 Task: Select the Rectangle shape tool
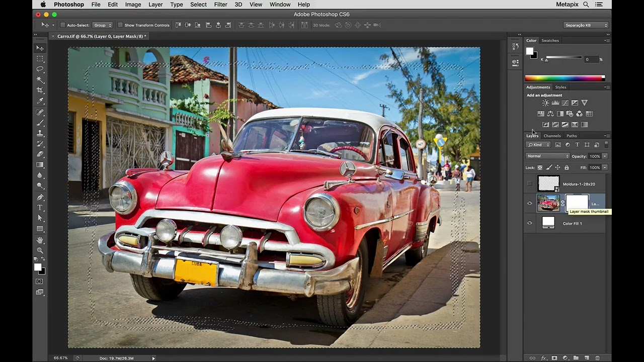pos(40,229)
